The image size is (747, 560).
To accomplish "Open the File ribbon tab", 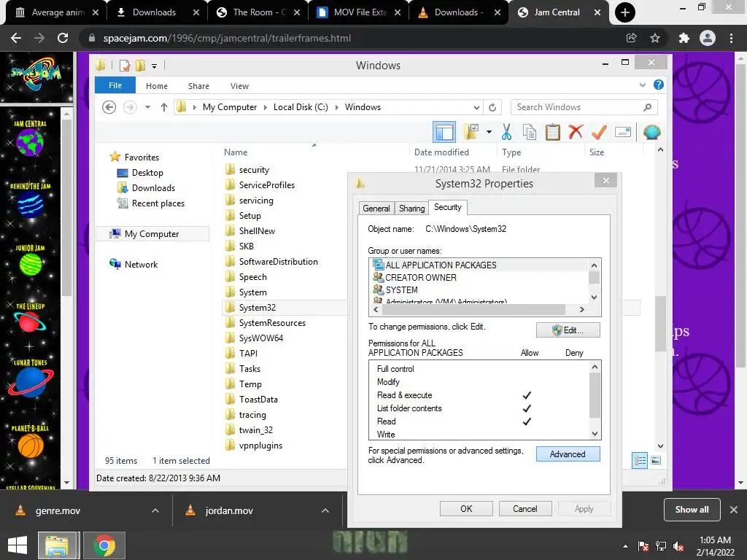I will (x=115, y=85).
